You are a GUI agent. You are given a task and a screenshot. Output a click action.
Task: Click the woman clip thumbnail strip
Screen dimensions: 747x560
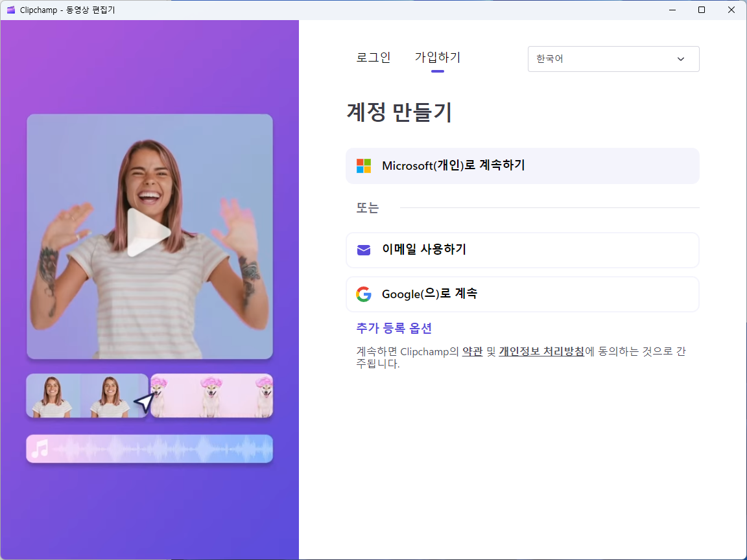(x=87, y=396)
